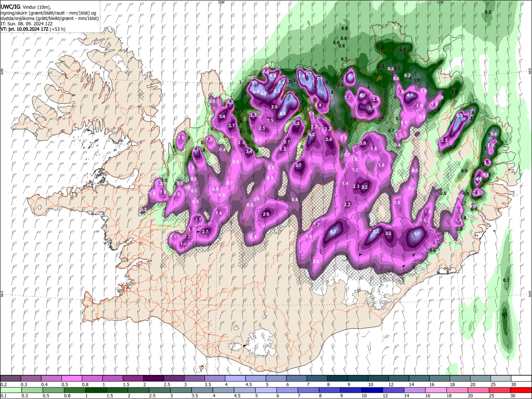Click the 20W longitude label at top

click(x=221, y=2)
